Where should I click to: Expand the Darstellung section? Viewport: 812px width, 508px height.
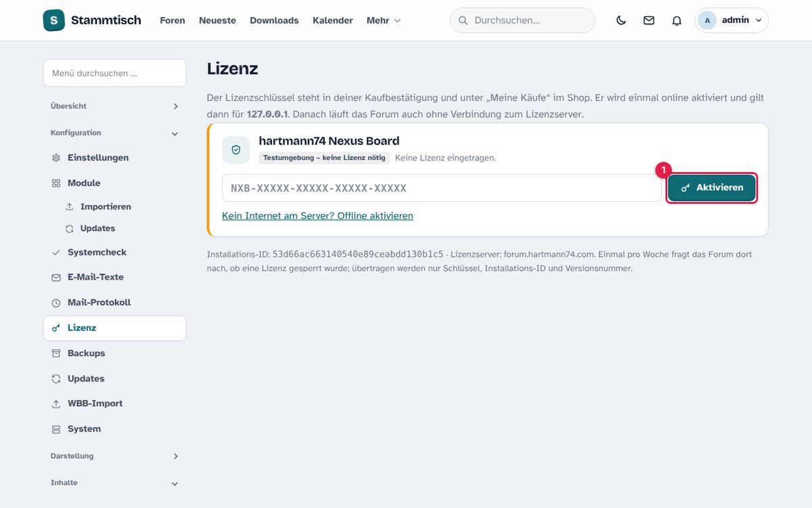pos(114,456)
